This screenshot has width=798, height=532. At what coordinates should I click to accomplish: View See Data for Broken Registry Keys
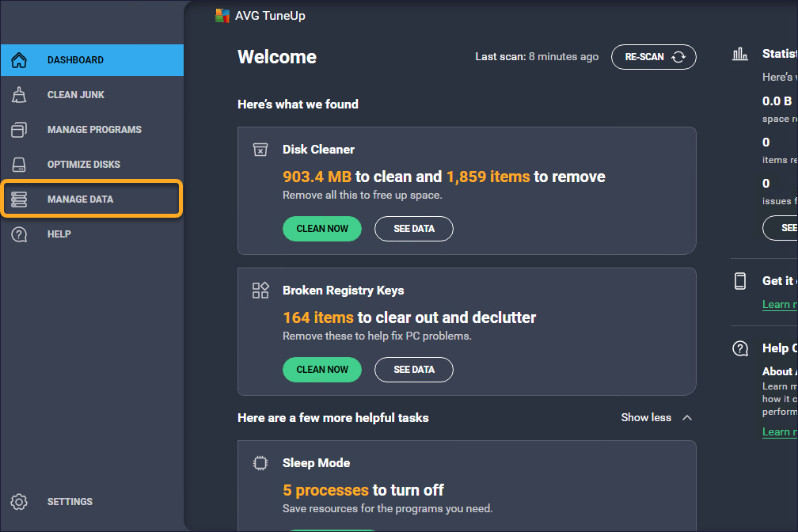click(x=414, y=370)
